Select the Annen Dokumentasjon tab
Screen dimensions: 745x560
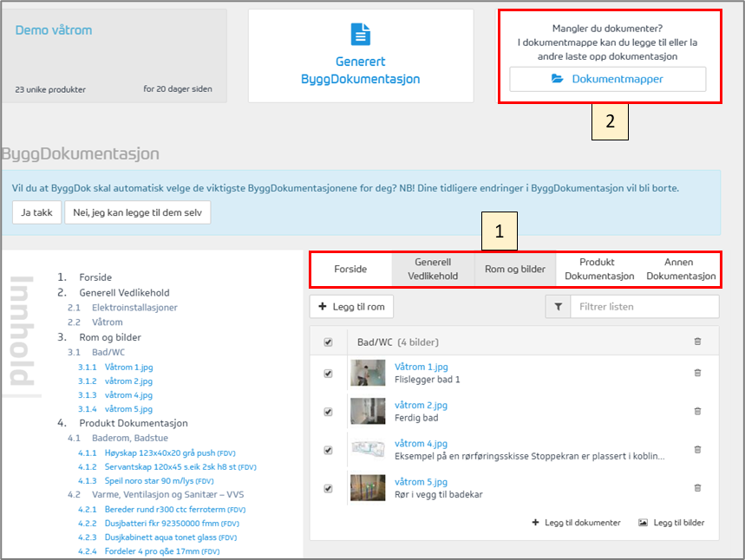[679, 269]
